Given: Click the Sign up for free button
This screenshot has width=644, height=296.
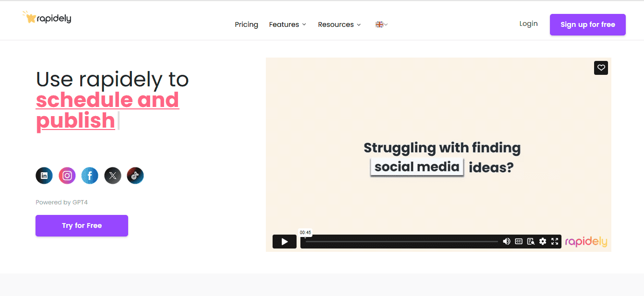Looking at the screenshot, I should pyautogui.click(x=588, y=24).
